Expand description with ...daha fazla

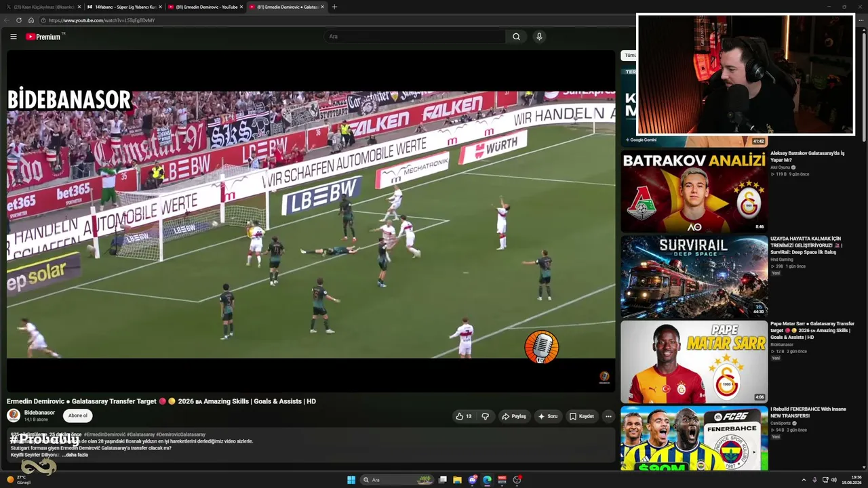click(x=75, y=455)
